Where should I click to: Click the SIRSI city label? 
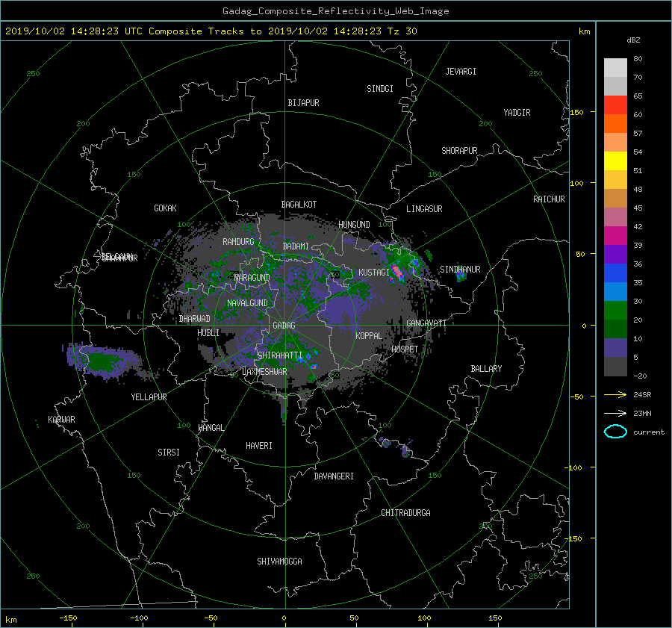[x=169, y=453]
